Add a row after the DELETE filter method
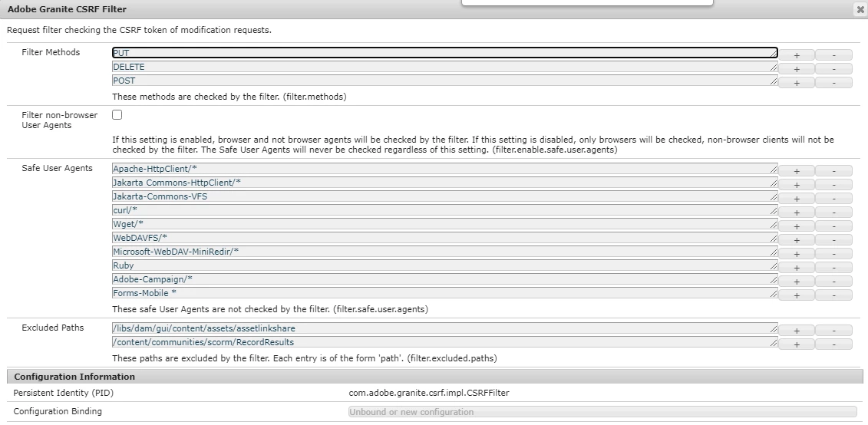Image resolution: width=868 pixels, height=425 pixels. click(797, 68)
